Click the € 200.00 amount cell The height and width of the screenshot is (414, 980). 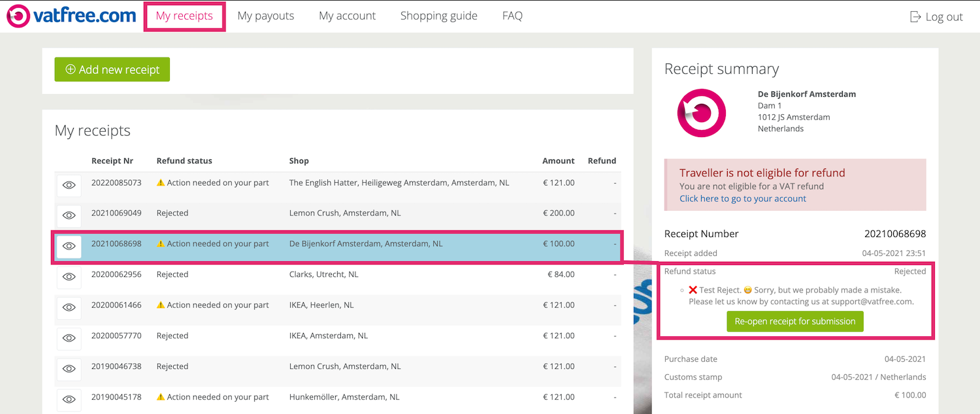click(x=559, y=213)
